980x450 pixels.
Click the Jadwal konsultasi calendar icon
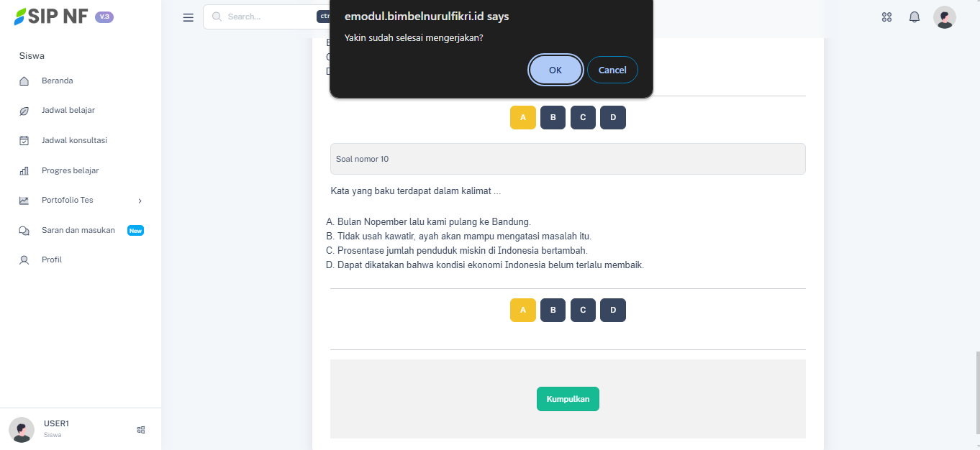point(24,141)
